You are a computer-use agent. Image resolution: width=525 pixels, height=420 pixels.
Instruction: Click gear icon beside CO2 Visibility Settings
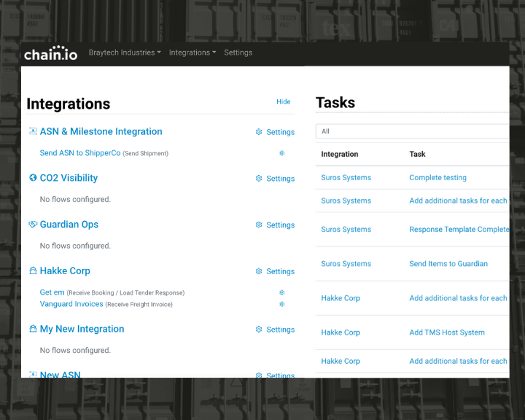tap(259, 178)
